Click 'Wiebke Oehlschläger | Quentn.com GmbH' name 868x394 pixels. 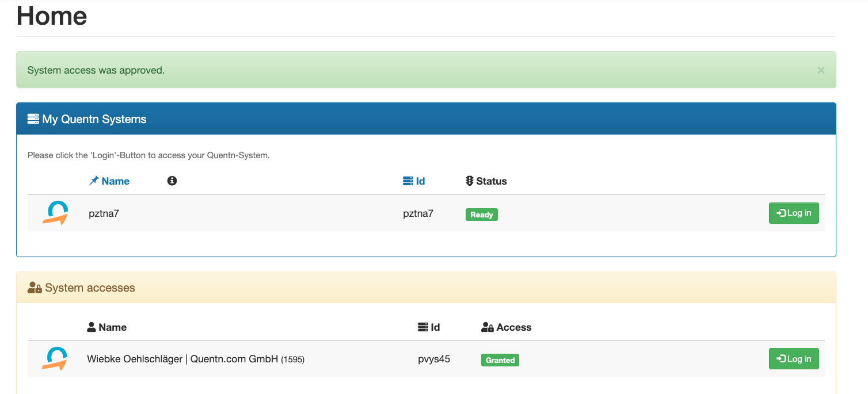182,359
